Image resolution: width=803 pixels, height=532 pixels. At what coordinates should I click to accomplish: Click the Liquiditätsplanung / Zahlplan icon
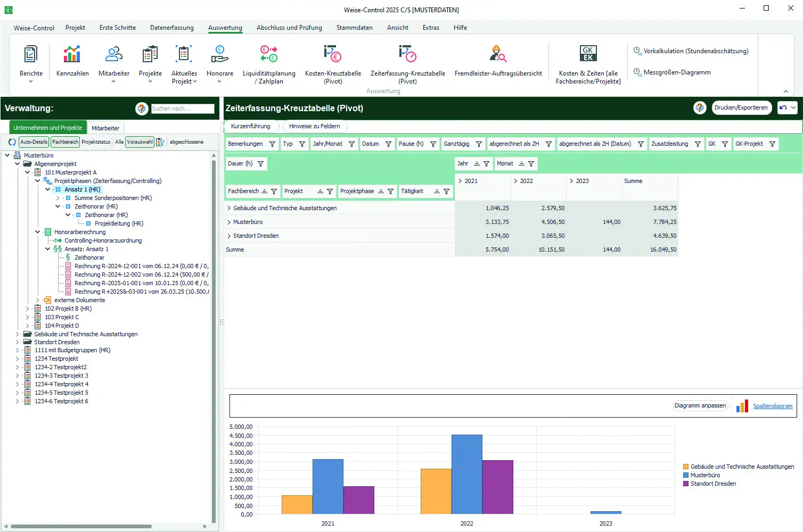[268, 54]
